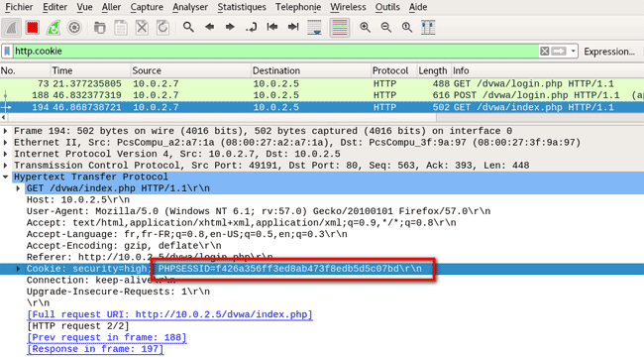Open the Analyser menu
This screenshot has height=357, width=644.
(x=190, y=7)
